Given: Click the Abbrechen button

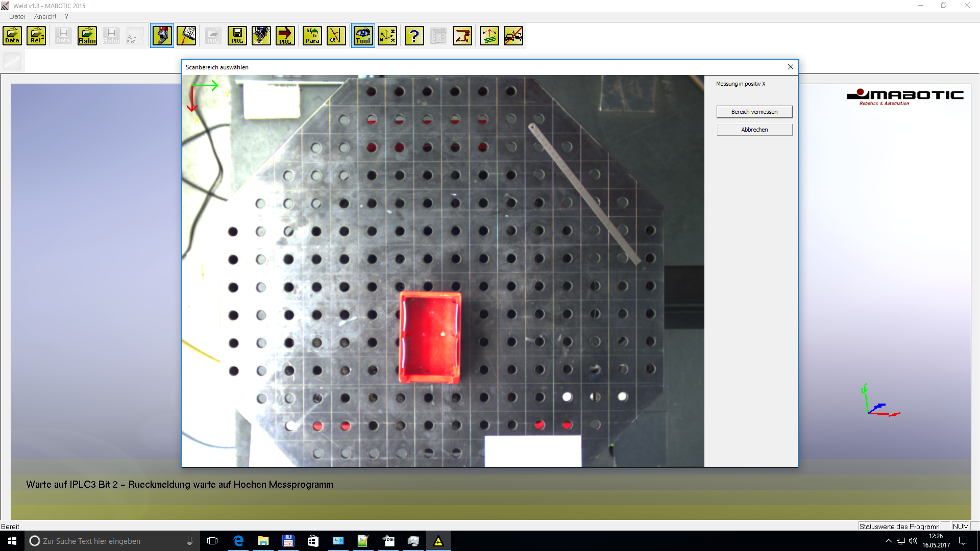Looking at the screenshot, I should (x=754, y=130).
